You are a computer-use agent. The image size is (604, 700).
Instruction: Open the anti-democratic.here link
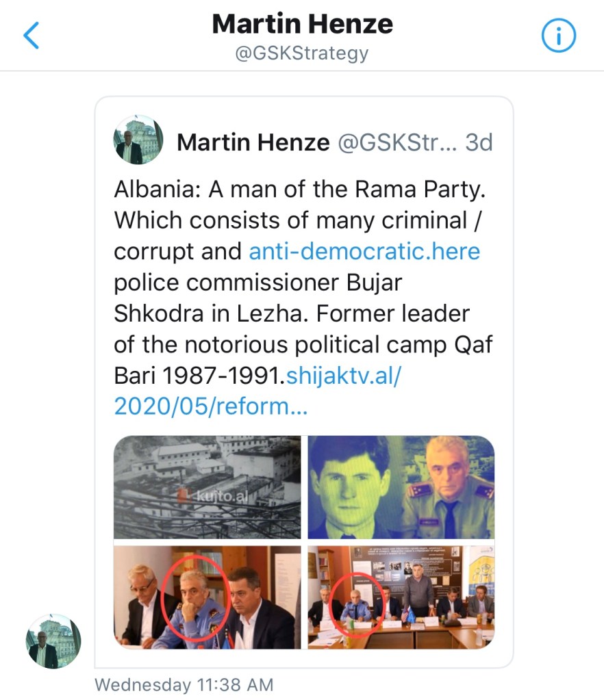[364, 251]
